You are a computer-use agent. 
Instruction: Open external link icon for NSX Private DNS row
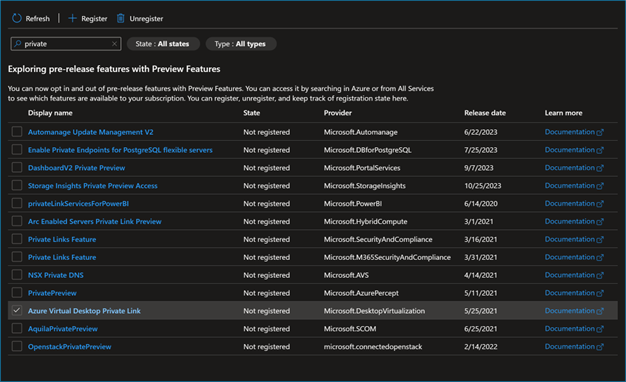point(600,275)
